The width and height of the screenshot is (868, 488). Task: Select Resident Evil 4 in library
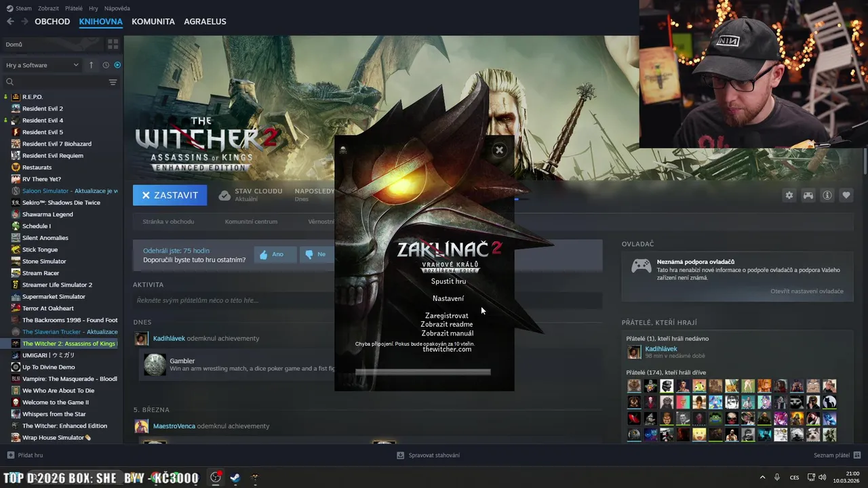click(x=43, y=121)
